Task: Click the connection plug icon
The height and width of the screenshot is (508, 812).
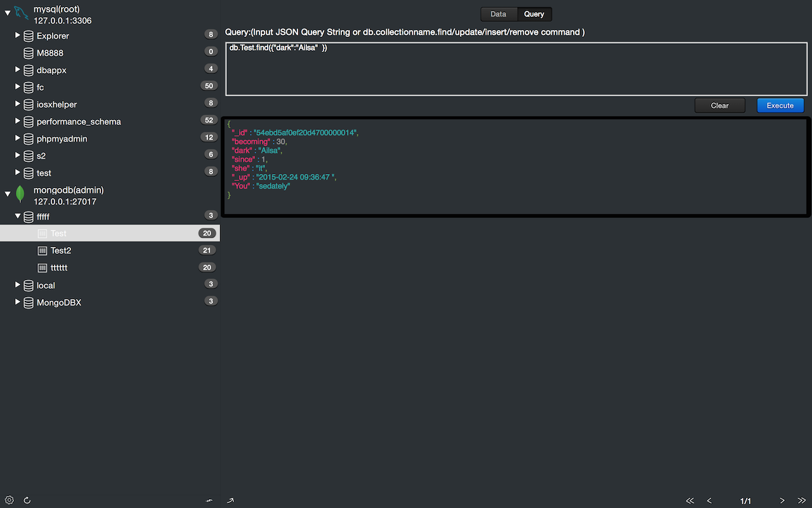Action: click(209, 500)
